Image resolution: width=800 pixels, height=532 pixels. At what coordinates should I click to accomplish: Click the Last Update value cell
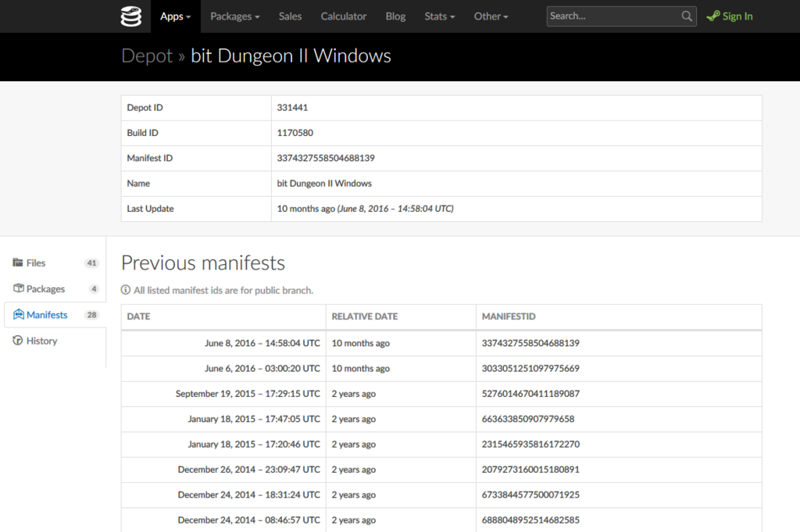(x=516, y=209)
